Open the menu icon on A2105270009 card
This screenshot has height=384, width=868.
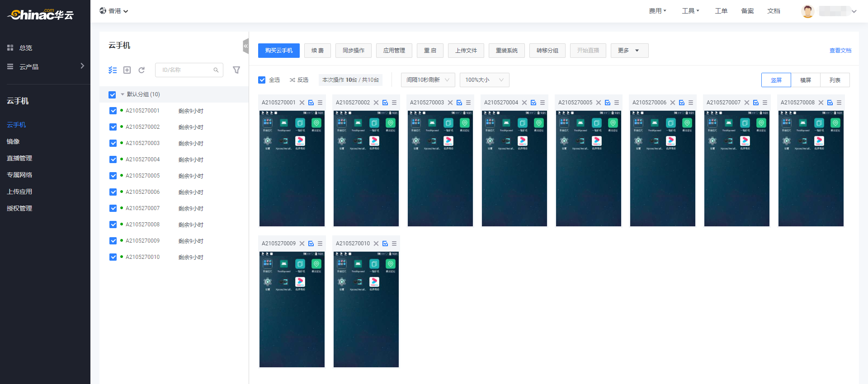click(x=320, y=244)
